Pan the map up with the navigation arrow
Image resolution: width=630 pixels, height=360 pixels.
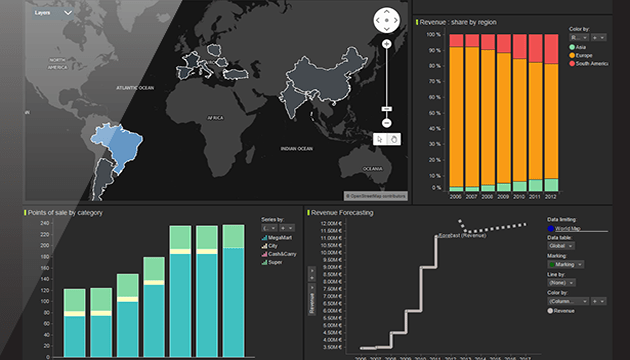pyautogui.click(x=387, y=12)
